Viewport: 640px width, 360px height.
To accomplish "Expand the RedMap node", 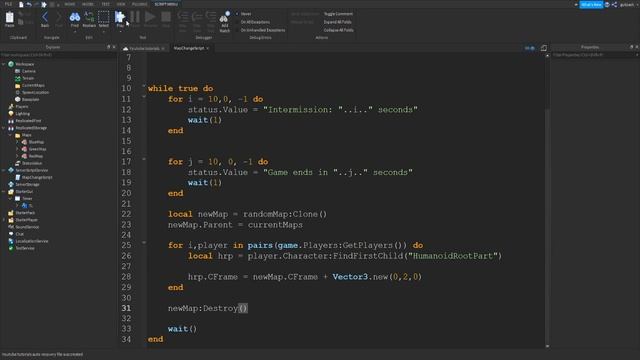I will [17, 156].
